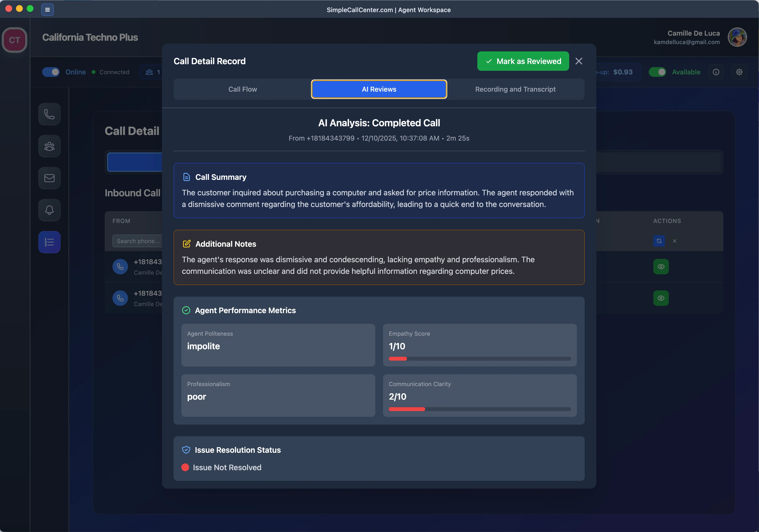Click Camille De Luca's profile avatar
The image size is (759, 532).
737,37
